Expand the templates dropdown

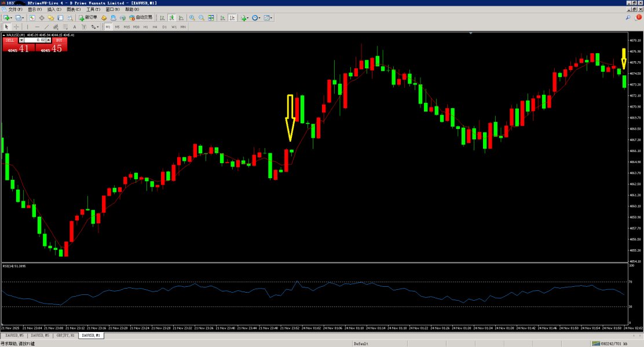click(268, 18)
